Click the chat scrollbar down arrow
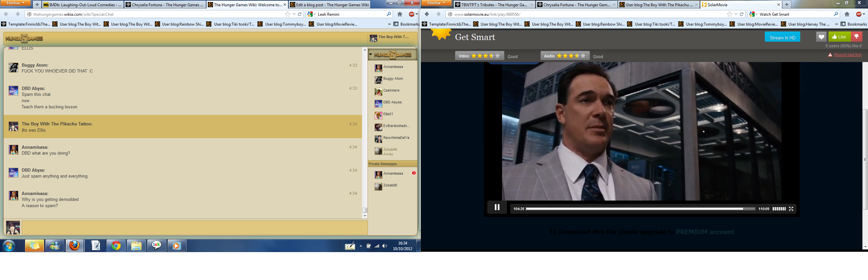Screen dimensions: 868x280 point(365,216)
